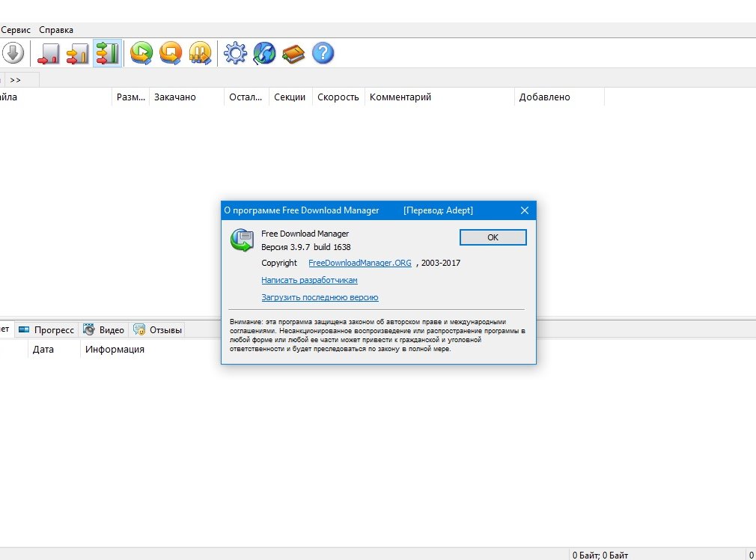Click the Написать разработчикам link
This screenshot has height=560, width=756.
click(x=310, y=280)
